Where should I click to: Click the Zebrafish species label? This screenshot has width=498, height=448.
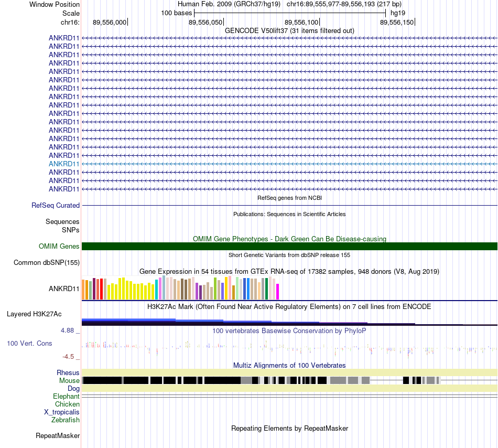click(x=66, y=420)
